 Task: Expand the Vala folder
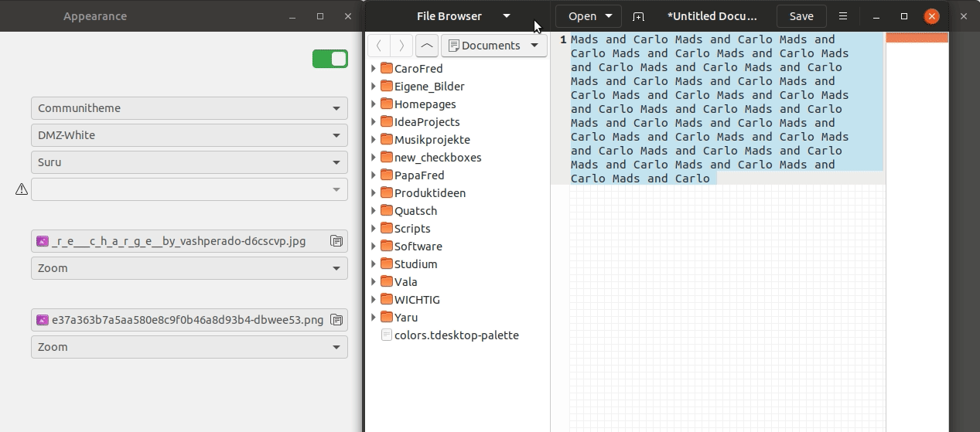(374, 281)
